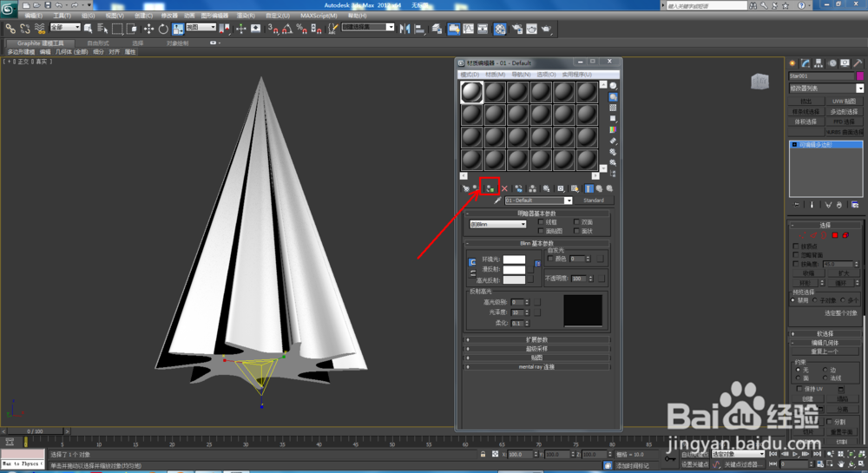The height and width of the screenshot is (473, 868).
Task: Open the 渲染(R) main menu
Action: pos(246,16)
